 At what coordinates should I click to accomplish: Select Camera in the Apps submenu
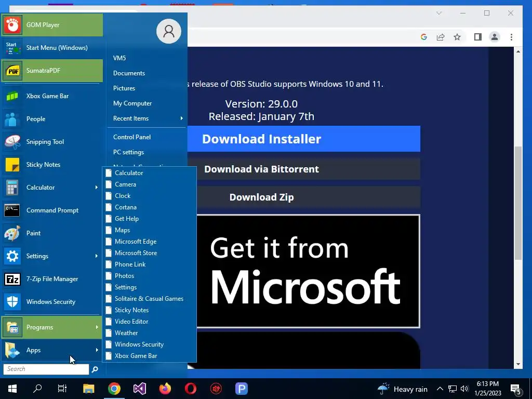click(x=149, y=184)
